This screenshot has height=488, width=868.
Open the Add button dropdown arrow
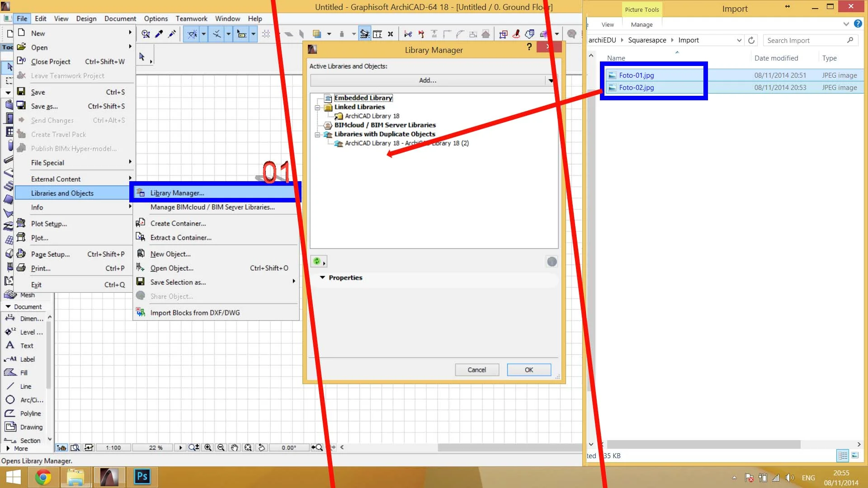[x=551, y=80]
